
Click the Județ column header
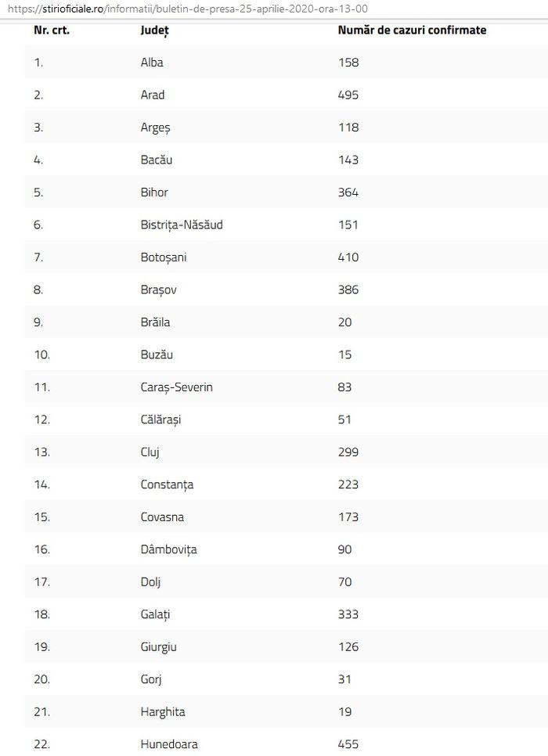(155, 31)
